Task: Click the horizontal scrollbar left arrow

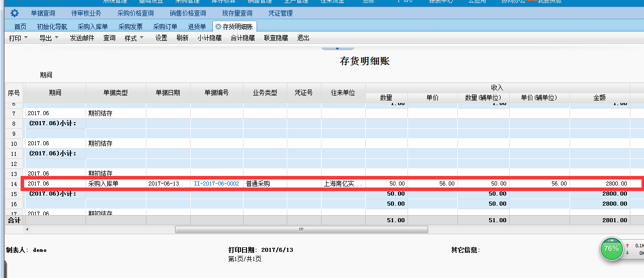Action: click(27, 229)
